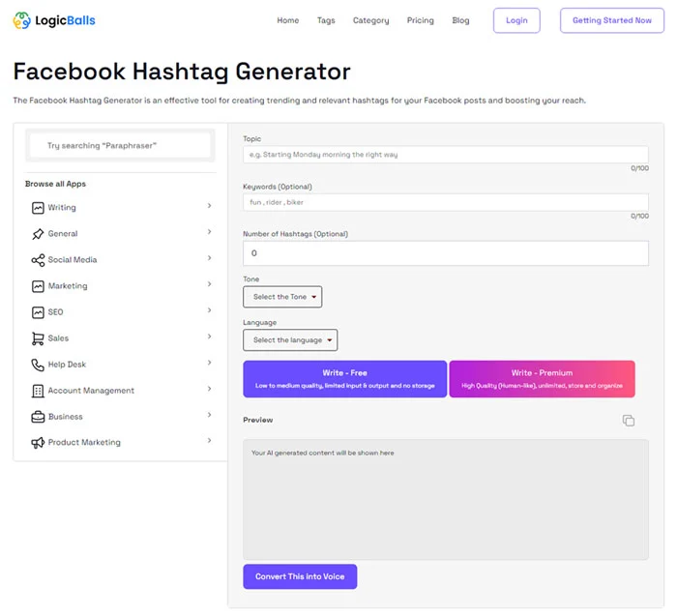Image resolution: width=677 pixels, height=616 pixels.
Task: Click the Preview output text area
Action: click(446, 500)
